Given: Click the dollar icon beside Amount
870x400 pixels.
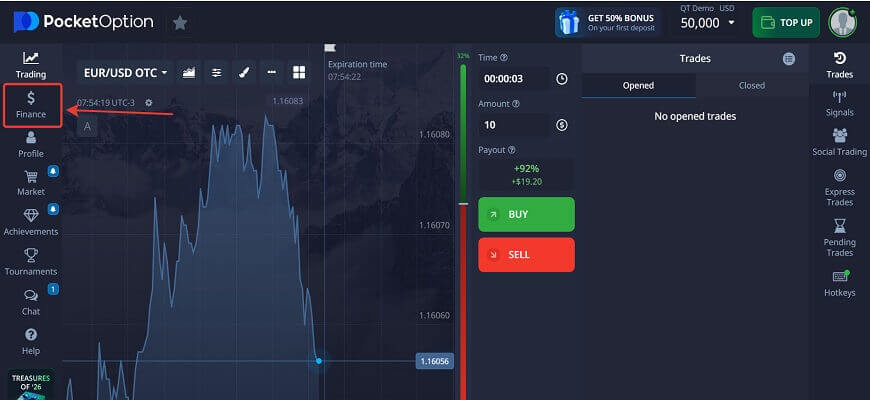Looking at the screenshot, I should pos(562,125).
